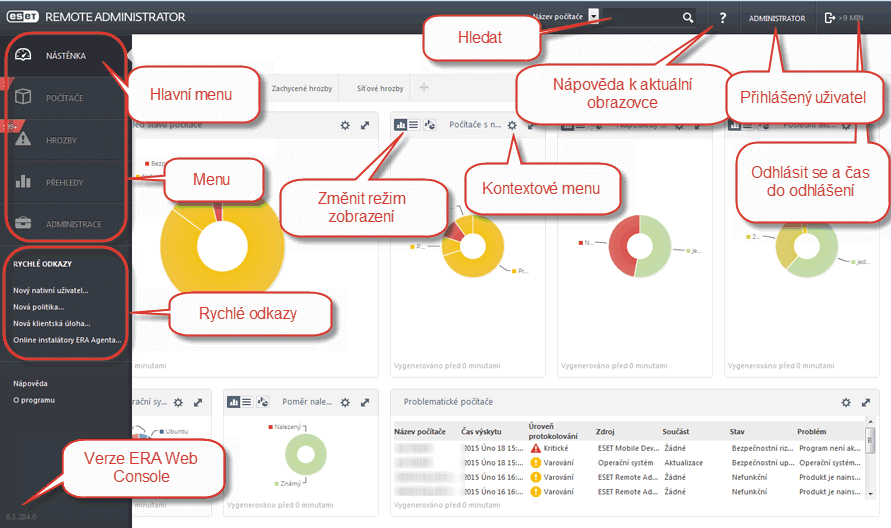The image size is (891, 528).
Task: Click the Program není ak... problem cell
Action: pyautogui.click(x=830, y=448)
